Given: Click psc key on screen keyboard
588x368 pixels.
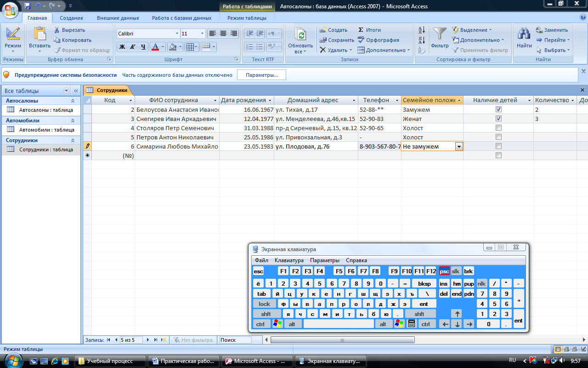Looking at the screenshot, I should pyautogui.click(x=444, y=271).
